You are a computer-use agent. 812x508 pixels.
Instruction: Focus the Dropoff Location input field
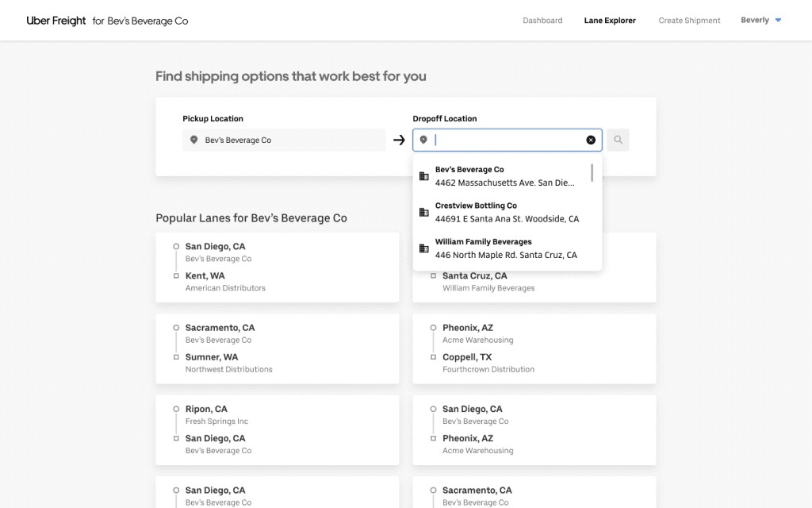(507, 140)
